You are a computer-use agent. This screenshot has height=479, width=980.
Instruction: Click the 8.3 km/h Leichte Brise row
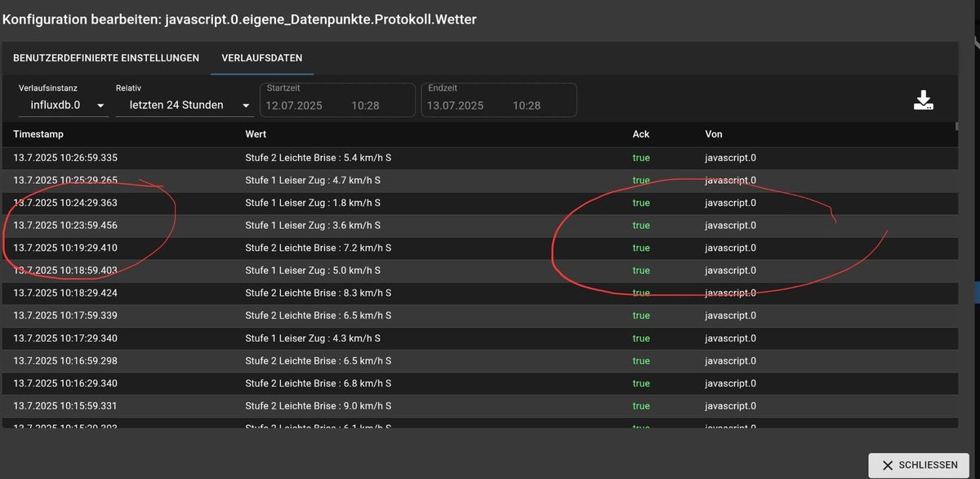click(318, 293)
